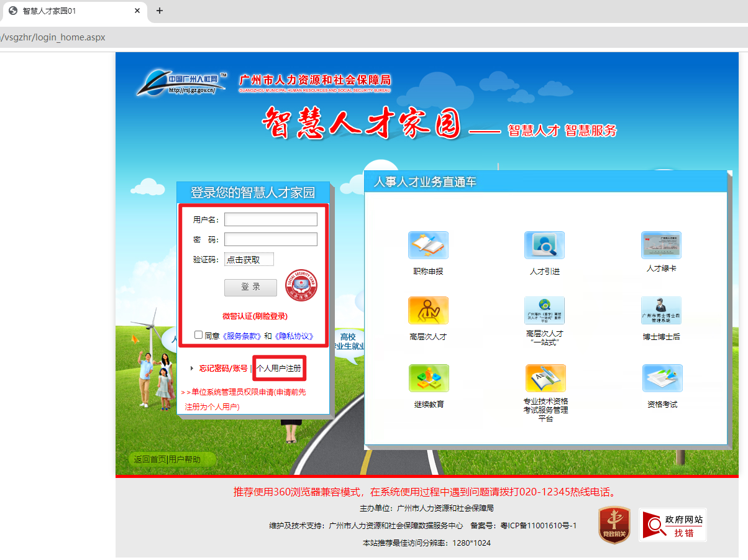Open the 《隐私协议》 link
This screenshot has height=560, width=748.
(x=293, y=336)
